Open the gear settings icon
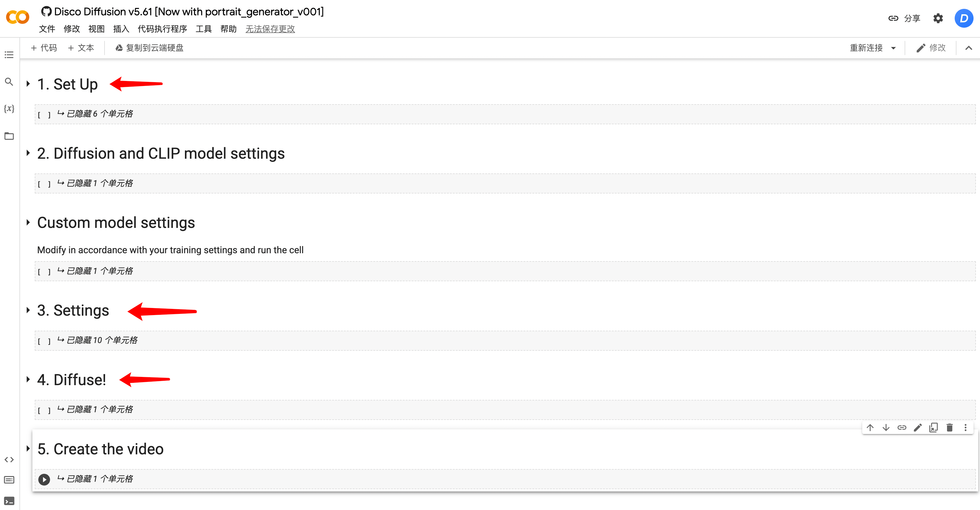This screenshot has width=980, height=510. pos(938,18)
